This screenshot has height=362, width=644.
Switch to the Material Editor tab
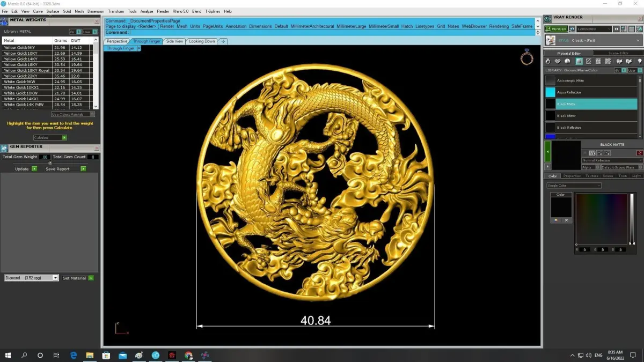point(569,53)
